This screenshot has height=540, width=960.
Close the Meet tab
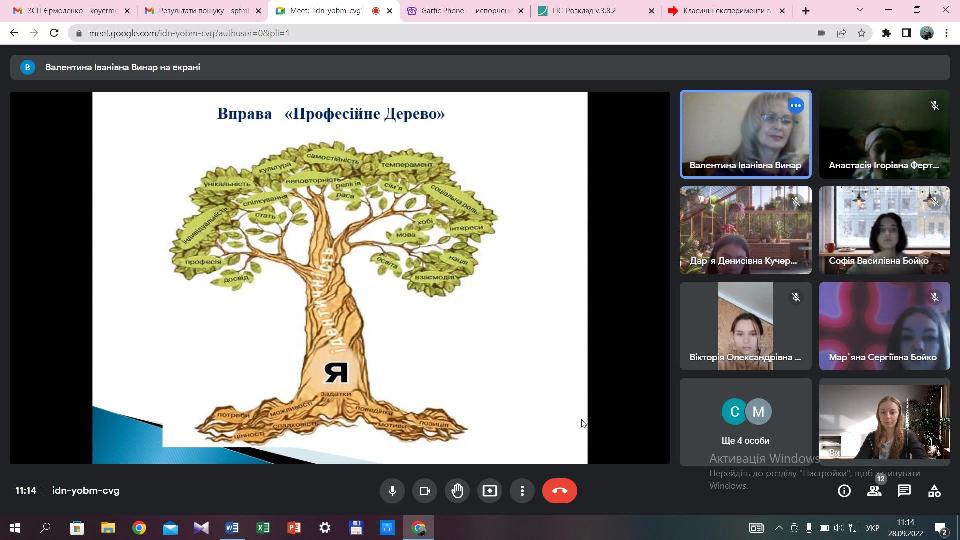coord(389,11)
